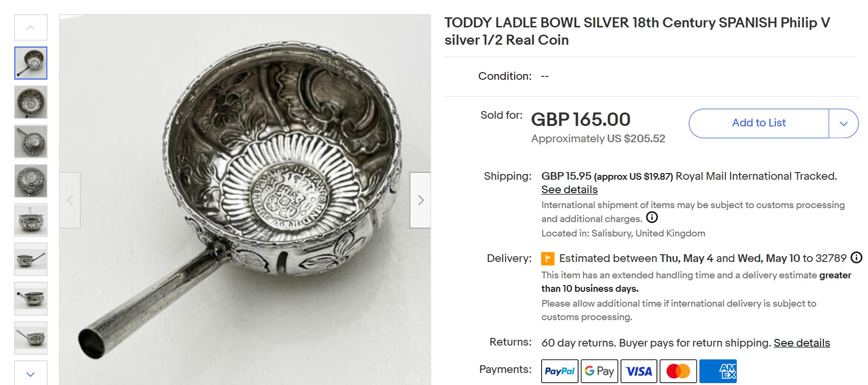Expand the Add to List dropdown arrow
The image size is (868, 385).
pyautogui.click(x=844, y=123)
